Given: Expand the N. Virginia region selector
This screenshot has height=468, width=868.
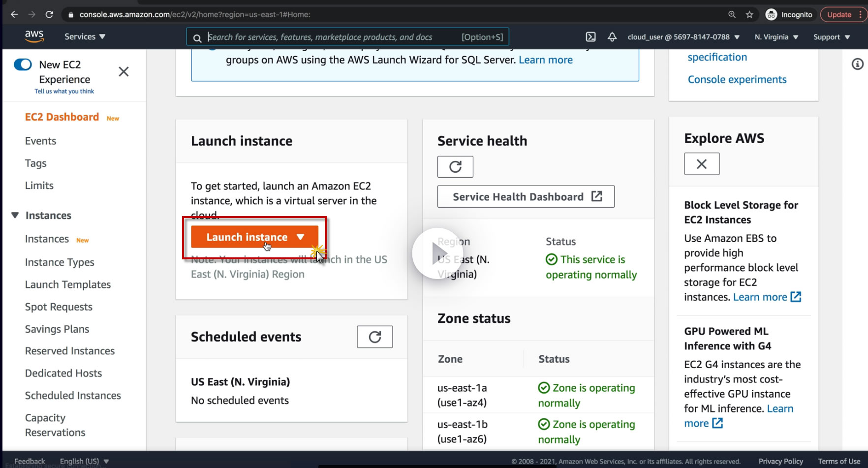Looking at the screenshot, I should point(776,37).
